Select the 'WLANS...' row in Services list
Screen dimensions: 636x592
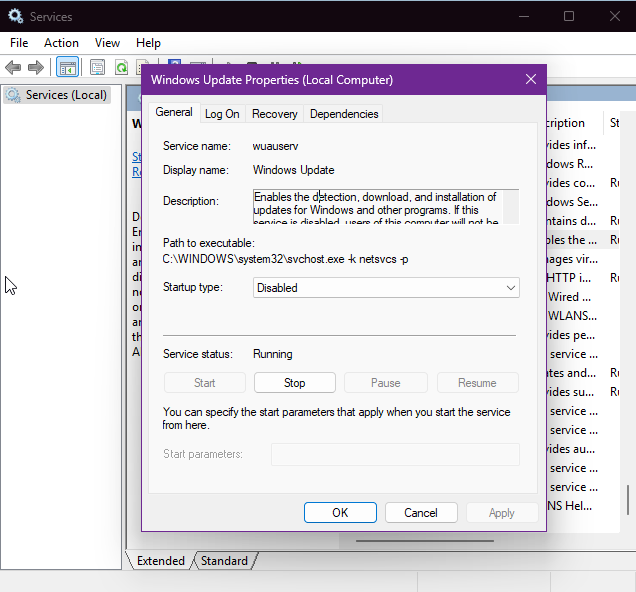(582, 316)
